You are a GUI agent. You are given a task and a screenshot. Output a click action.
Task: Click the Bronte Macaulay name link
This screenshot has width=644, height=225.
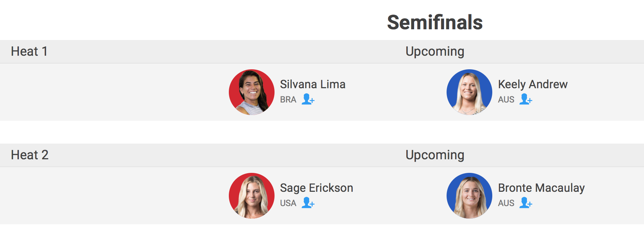(x=541, y=188)
